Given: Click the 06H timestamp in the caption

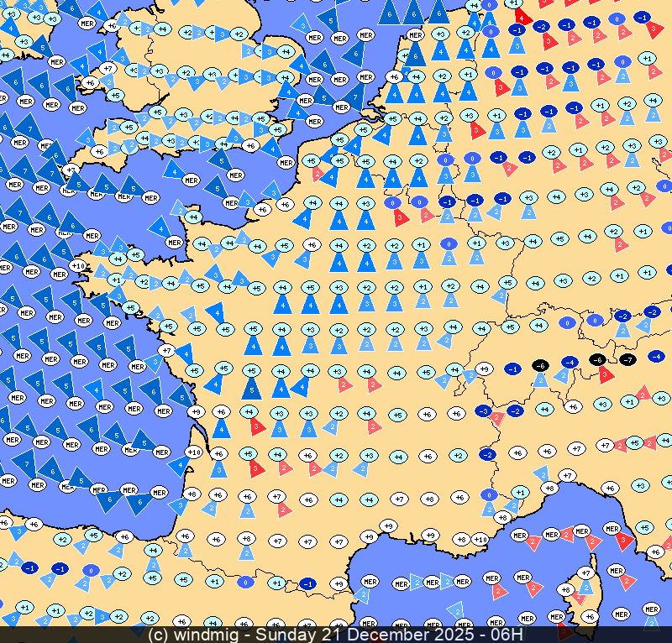Looking at the screenshot, I should tap(507, 635).
